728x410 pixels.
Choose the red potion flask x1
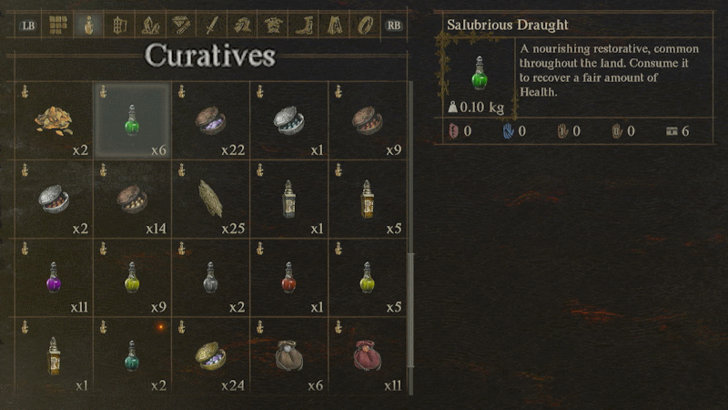(x=289, y=278)
